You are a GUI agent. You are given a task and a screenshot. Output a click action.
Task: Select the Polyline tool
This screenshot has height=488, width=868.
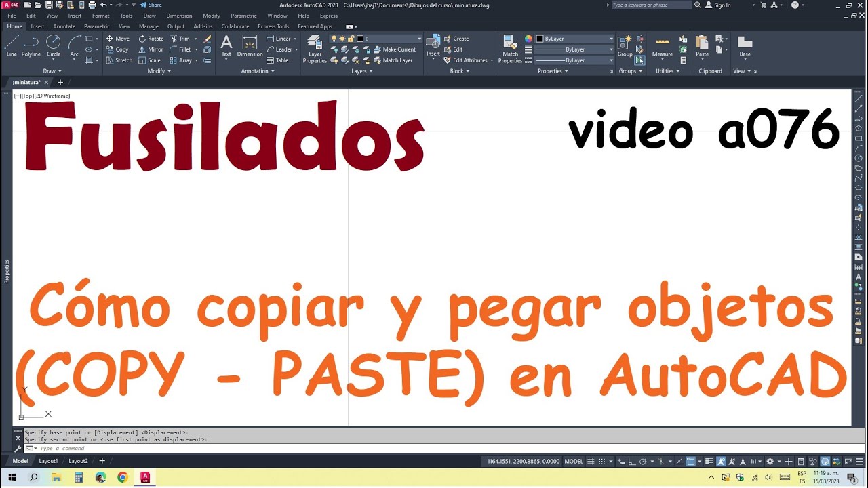coord(31,46)
